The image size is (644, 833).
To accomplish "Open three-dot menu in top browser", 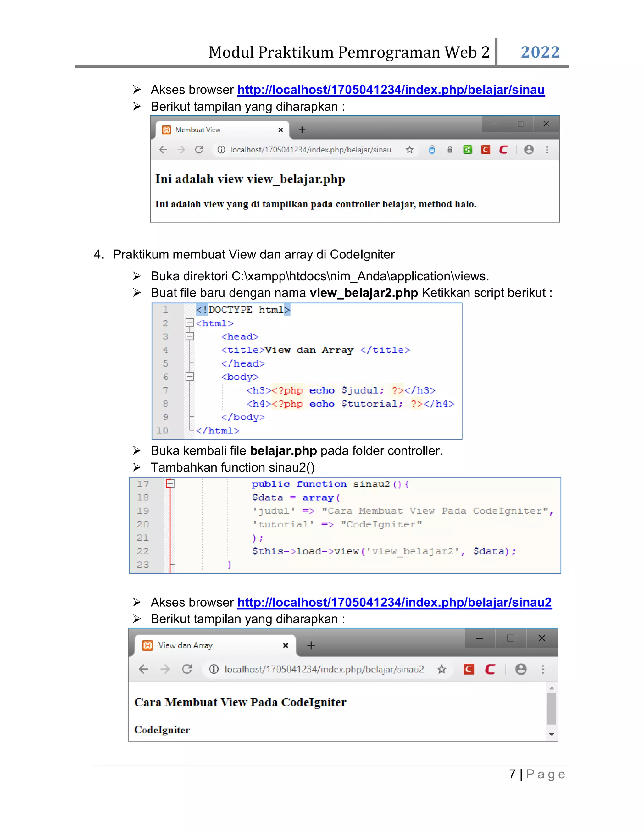I will [547, 150].
